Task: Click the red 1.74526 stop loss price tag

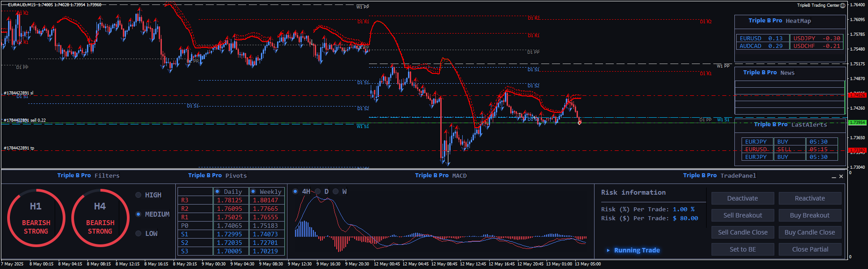Action: 857,95
